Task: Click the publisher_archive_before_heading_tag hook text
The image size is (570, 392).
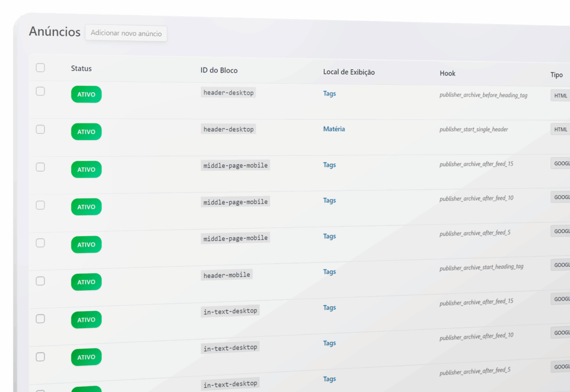Action: [x=483, y=95]
